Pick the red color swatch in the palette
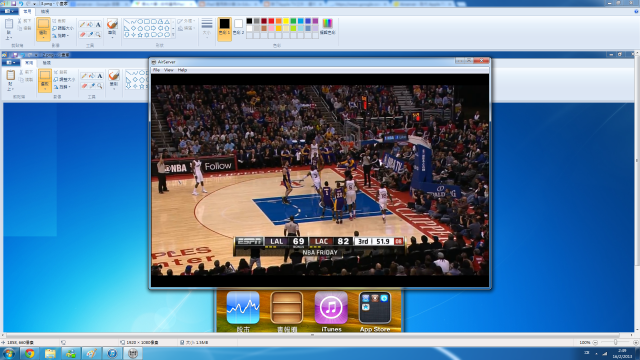Image resolution: width=640 pixels, height=360 pixels. click(271, 21)
